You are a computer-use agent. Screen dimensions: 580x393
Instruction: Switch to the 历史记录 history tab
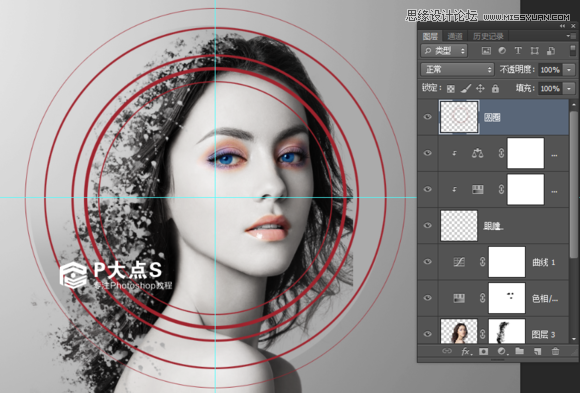click(488, 36)
